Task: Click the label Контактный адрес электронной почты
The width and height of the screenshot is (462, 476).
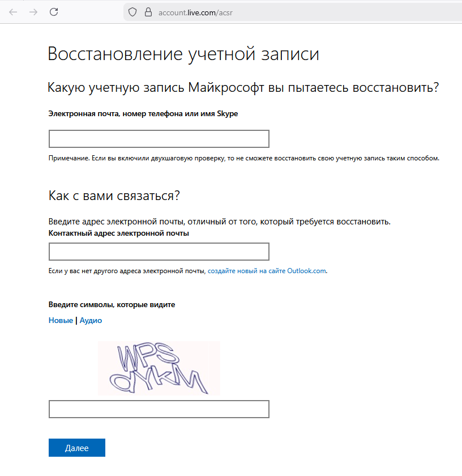Action: [x=119, y=234]
